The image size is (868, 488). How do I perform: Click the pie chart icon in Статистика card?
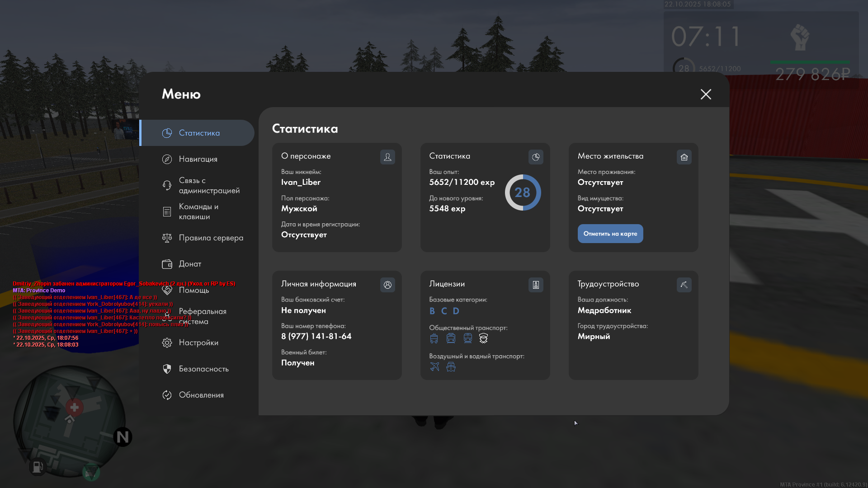point(536,157)
